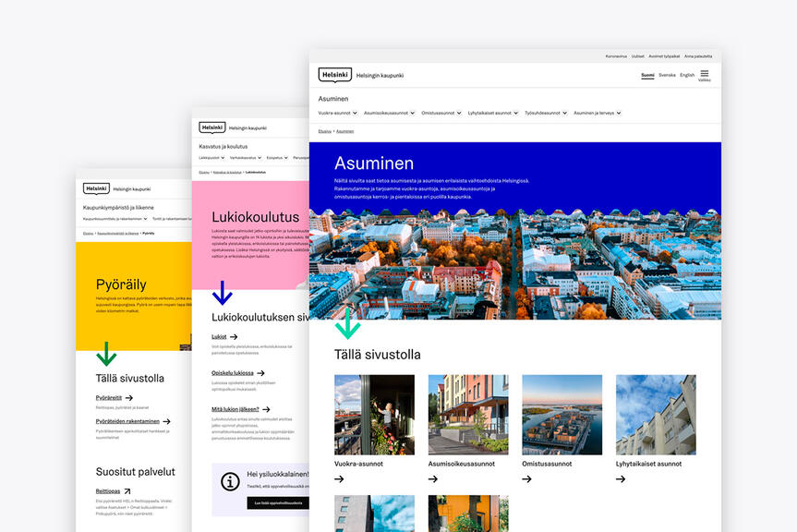Viewport: 797px width, 532px height.
Task: Click the arrow icon under Lyhytaikaiset asunnot card
Action: (x=621, y=479)
